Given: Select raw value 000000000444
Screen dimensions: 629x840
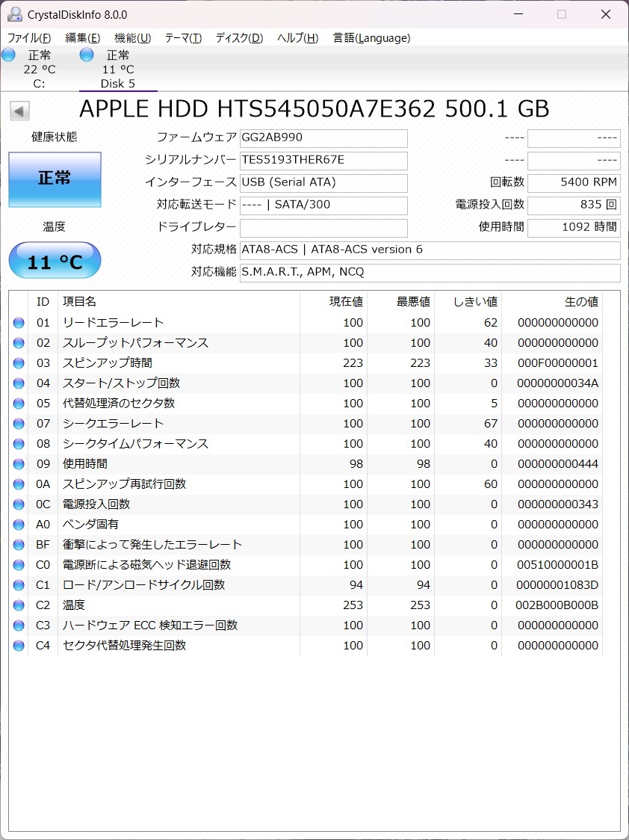Looking at the screenshot, I should click(558, 464).
